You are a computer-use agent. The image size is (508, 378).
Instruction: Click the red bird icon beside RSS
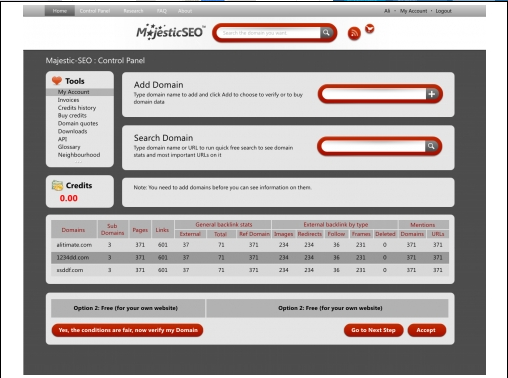(369, 29)
